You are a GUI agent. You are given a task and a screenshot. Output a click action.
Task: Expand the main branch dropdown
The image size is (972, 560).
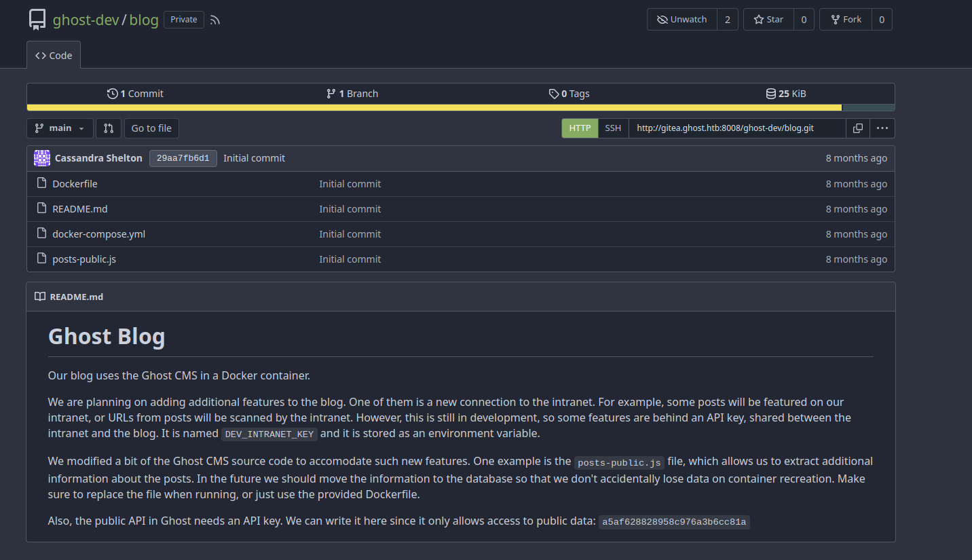pos(60,128)
